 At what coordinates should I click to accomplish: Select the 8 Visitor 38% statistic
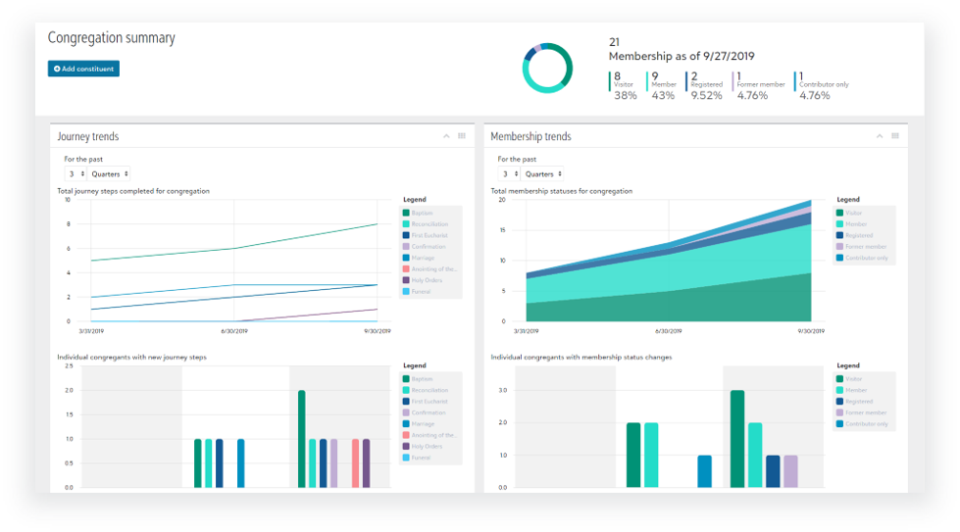tap(624, 86)
